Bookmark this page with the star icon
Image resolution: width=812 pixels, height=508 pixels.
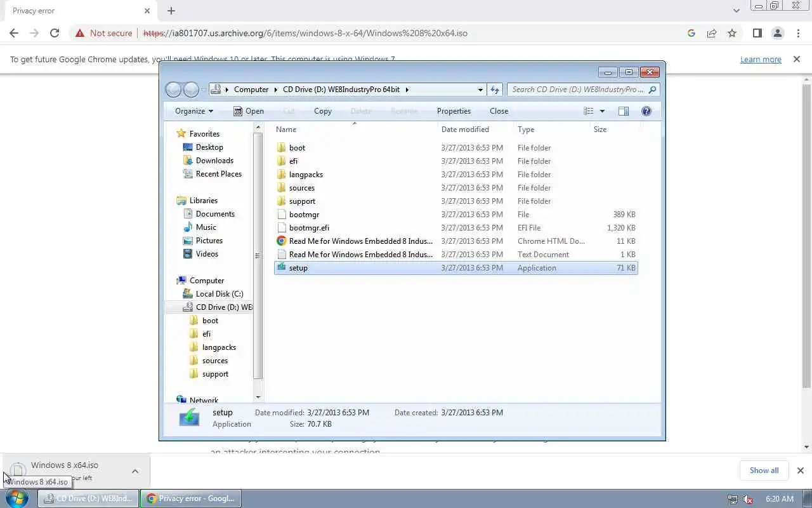click(x=732, y=33)
